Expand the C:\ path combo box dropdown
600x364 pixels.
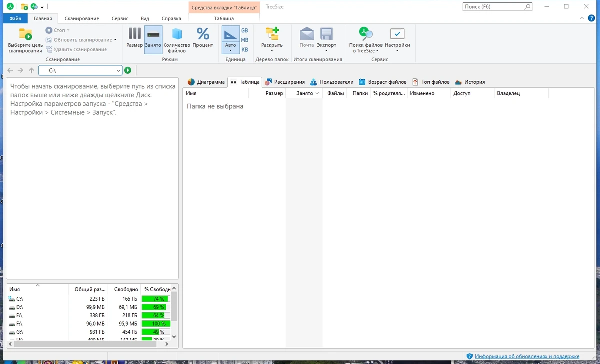118,71
